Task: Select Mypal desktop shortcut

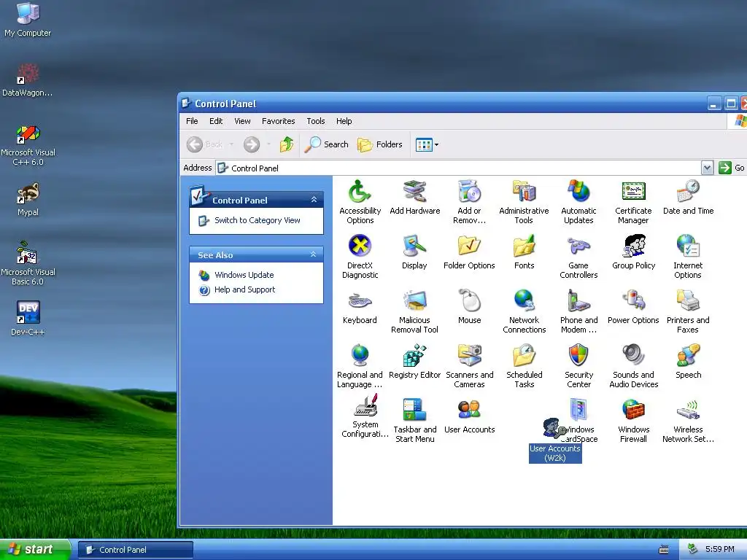Action: point(28,200)
